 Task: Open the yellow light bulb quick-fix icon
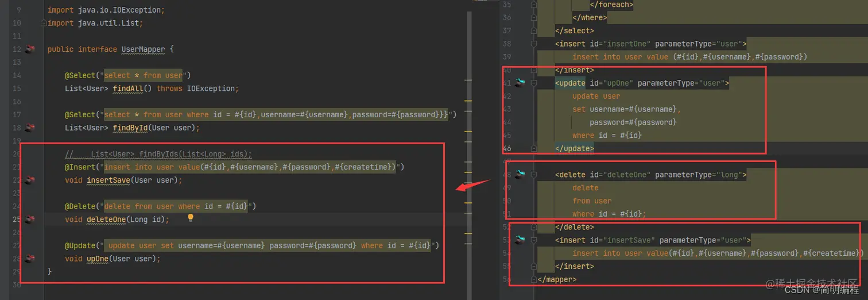[191, 218]
